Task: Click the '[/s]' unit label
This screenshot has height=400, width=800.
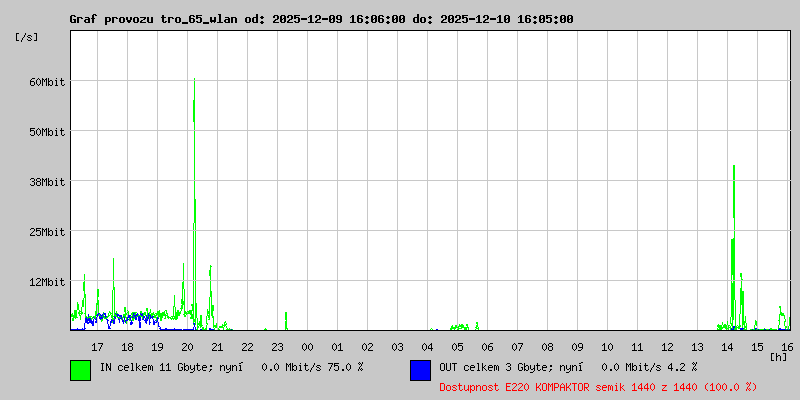Action: click(27, 37)
